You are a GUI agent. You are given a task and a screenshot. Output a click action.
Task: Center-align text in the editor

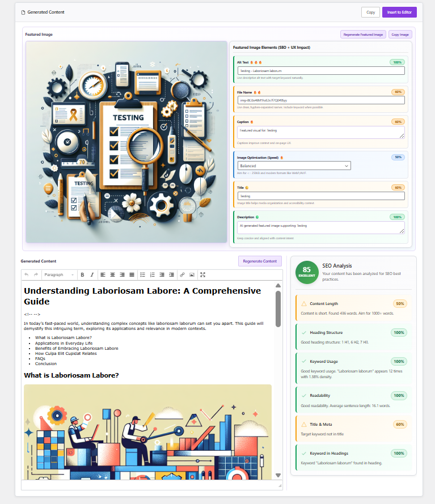(x=112, y=275)
